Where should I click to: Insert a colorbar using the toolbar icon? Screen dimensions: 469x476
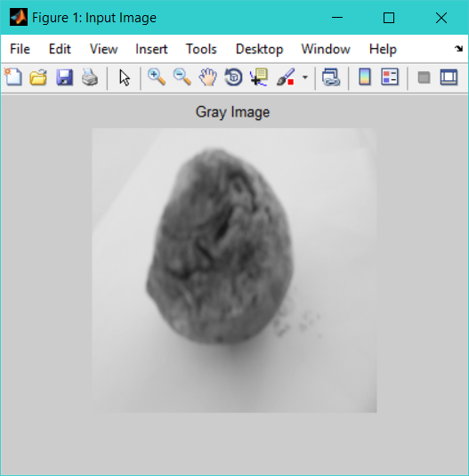(x=365, y=77)
